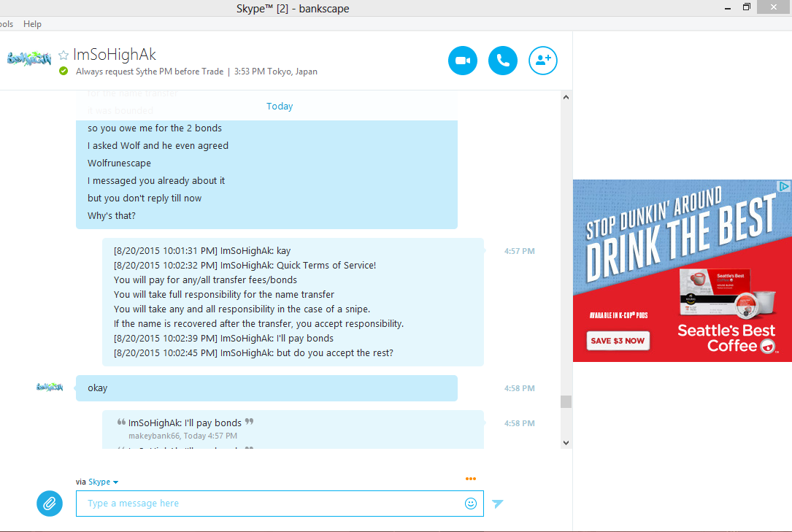
Task: Start a voice call with ImSoHighAk
Action: point(503,61)
